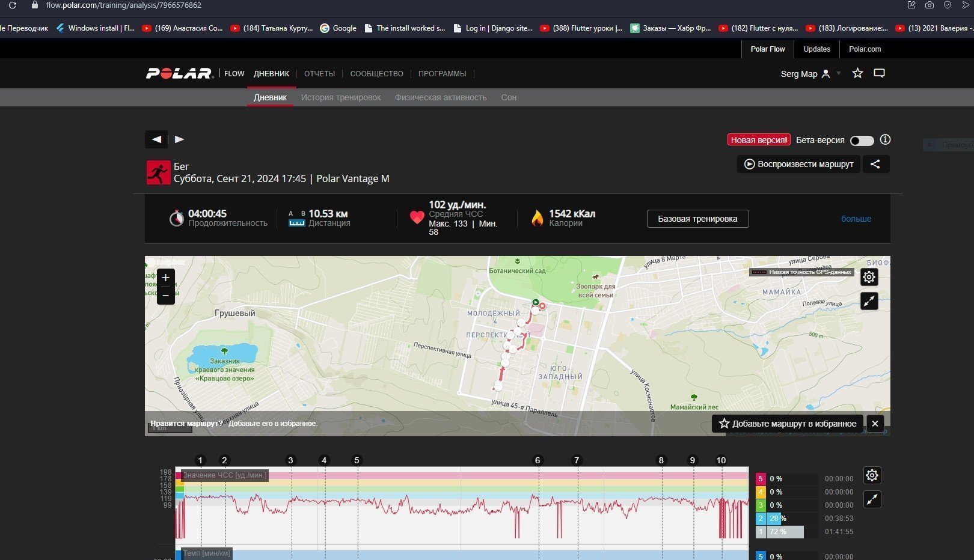Select lap marker 10 on chart
Viewport: 974px width, 560px height.
click(721, 460)
